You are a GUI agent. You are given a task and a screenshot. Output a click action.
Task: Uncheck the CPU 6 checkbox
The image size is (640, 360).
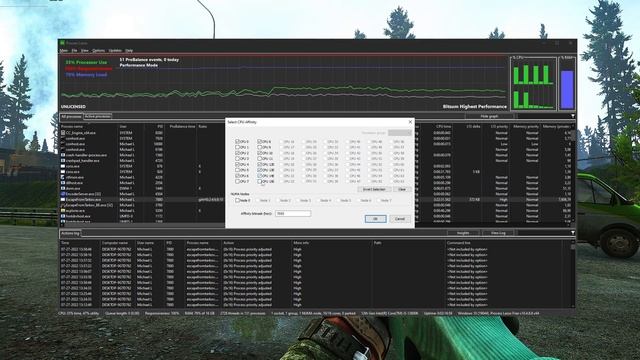237,176
